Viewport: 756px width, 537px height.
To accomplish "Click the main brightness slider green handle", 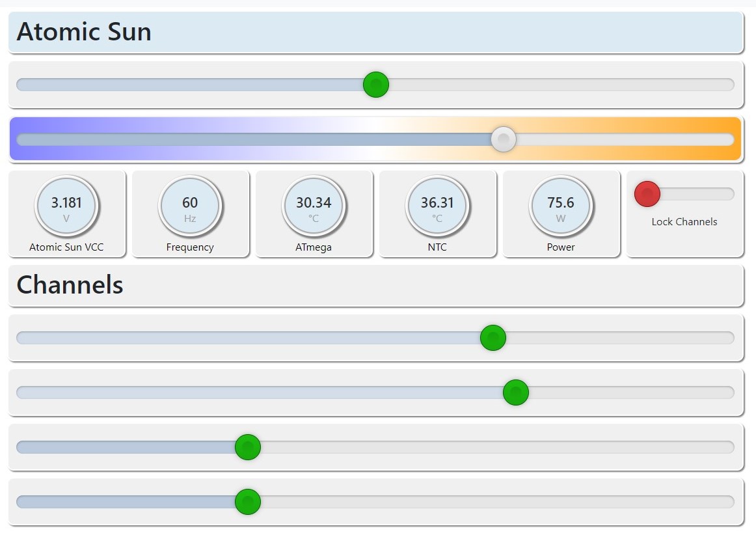I will click(375, 85).
